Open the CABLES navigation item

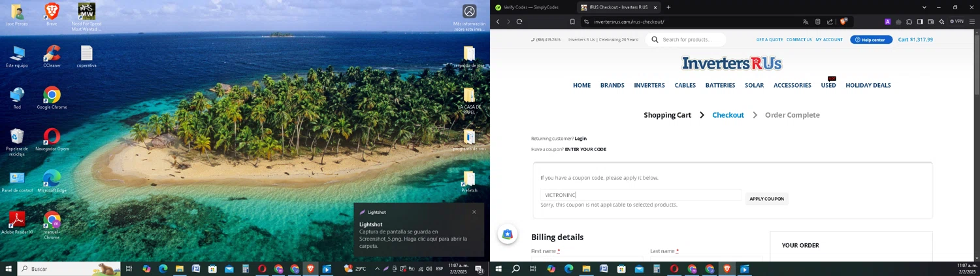pyautogui.click(x=685, y=85)
